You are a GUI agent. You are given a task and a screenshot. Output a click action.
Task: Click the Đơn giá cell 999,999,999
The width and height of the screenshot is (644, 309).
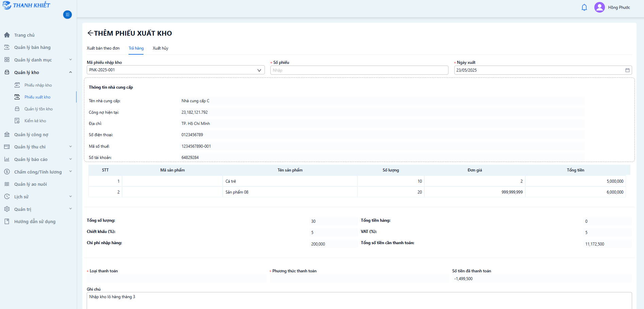(x=475, y=192)
